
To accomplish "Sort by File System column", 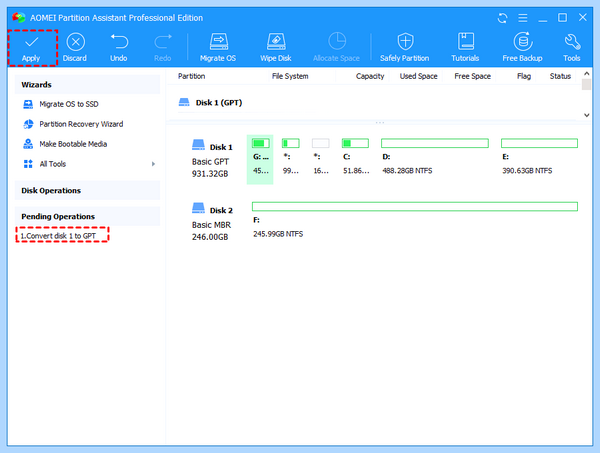I will (290, 76).
